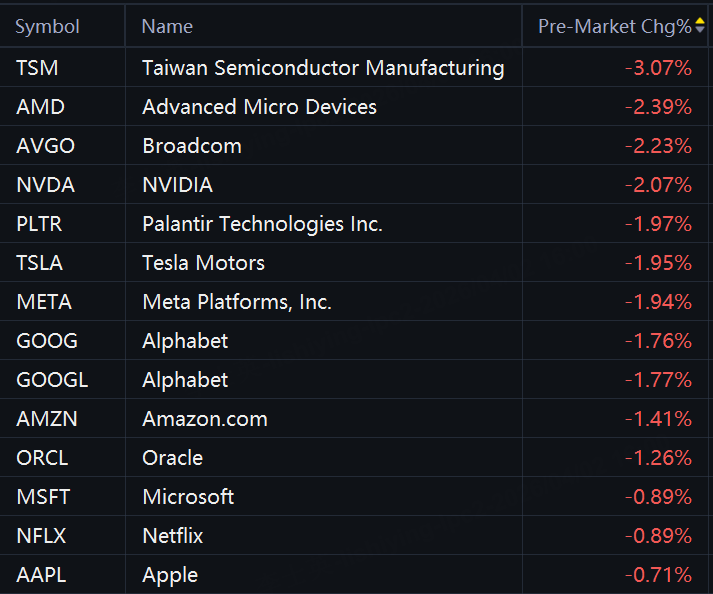Screen dimensions: 713x594
Task: Select the Pre-Market Chg% column header
Action: pyautogui.click(x=615, y=26)
